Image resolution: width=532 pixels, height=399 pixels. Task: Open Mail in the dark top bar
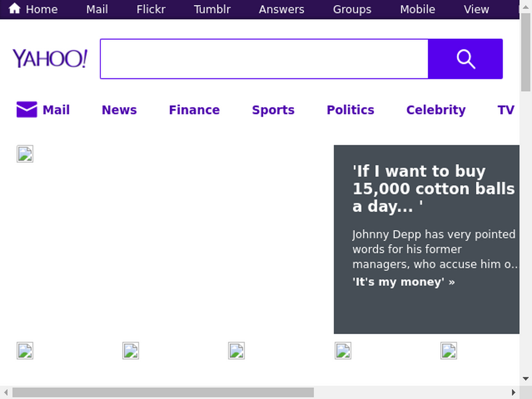tap(97, 9)
